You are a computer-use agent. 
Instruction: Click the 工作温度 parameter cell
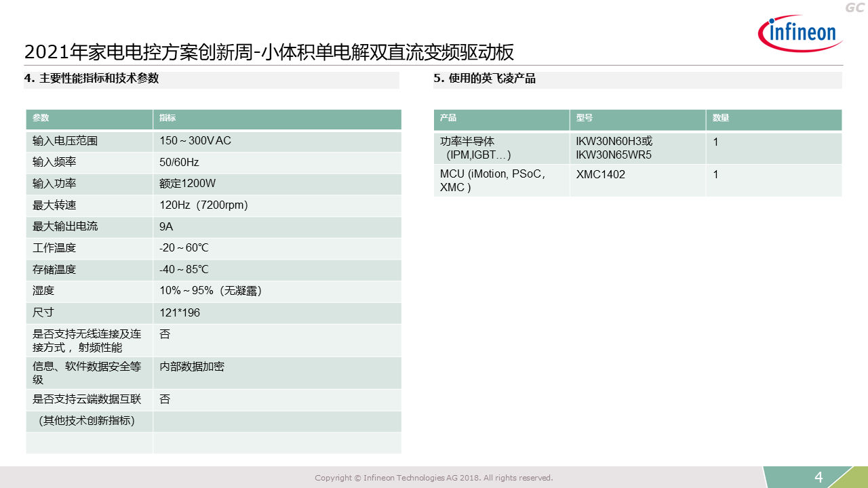90,249
